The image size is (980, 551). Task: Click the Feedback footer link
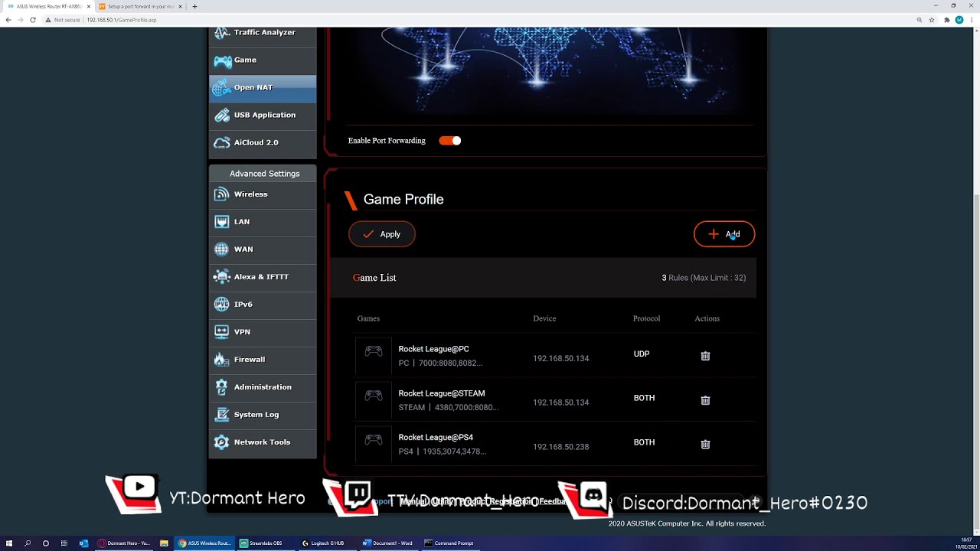pyautogui.click(x=553, y=502)
